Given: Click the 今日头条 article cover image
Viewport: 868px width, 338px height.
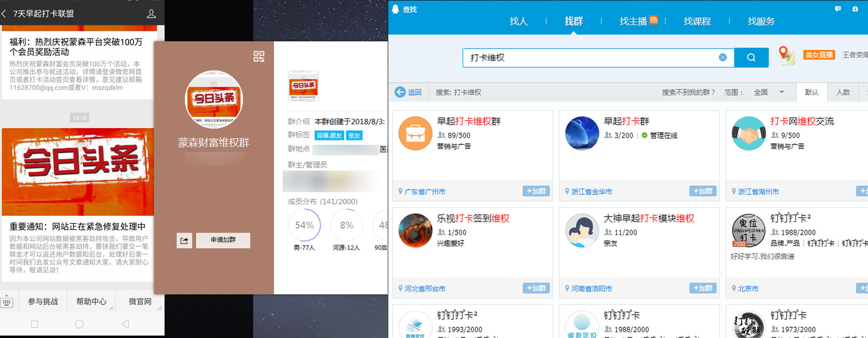Looking at the screenshot, I should (78, 172).
